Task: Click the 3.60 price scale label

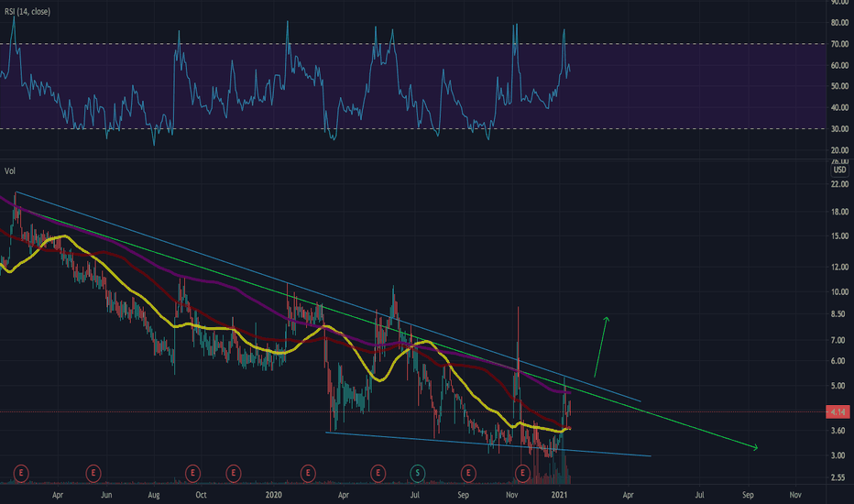Action: pyautogui.click(x=840, y=431)
